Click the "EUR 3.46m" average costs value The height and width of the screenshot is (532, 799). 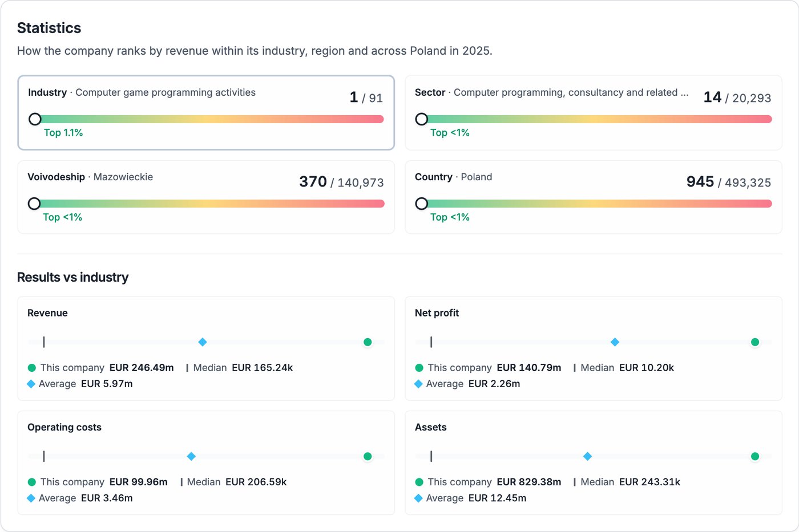pyautogui.click(x=107, y=498)
